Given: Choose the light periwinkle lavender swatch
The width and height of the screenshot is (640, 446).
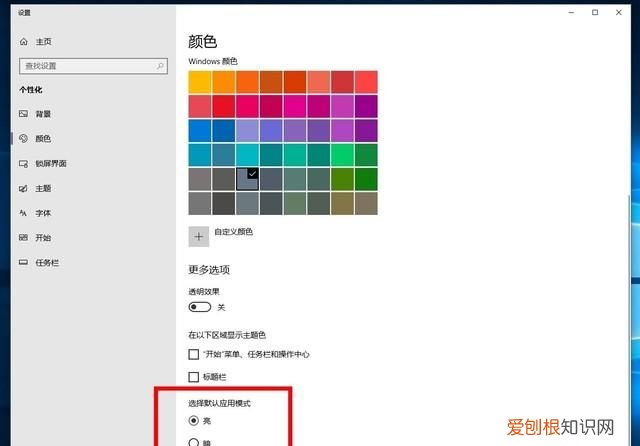Looking at the screenshot, I should [x=247, y=131].
